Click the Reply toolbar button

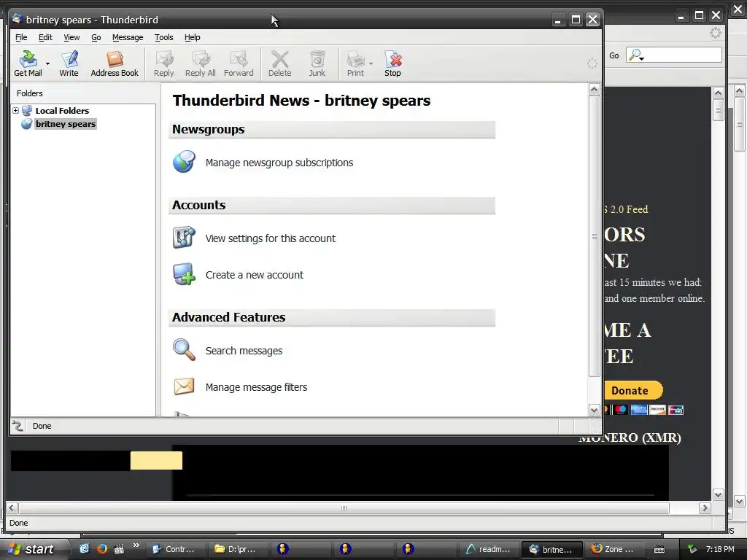164,64
